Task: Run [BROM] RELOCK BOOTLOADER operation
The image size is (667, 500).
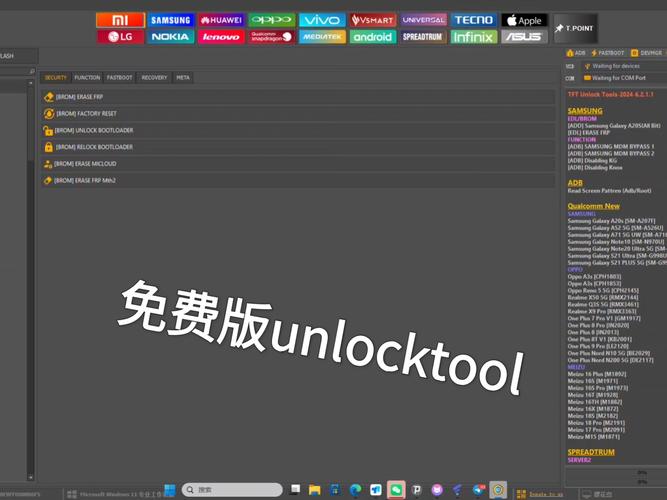Action: (298, 147)
